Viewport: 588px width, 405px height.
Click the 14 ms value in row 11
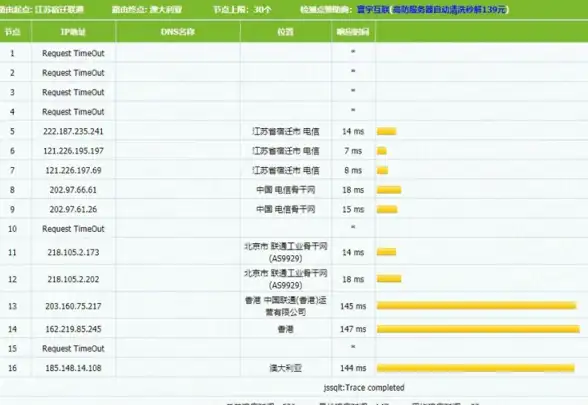click(353, 252)
